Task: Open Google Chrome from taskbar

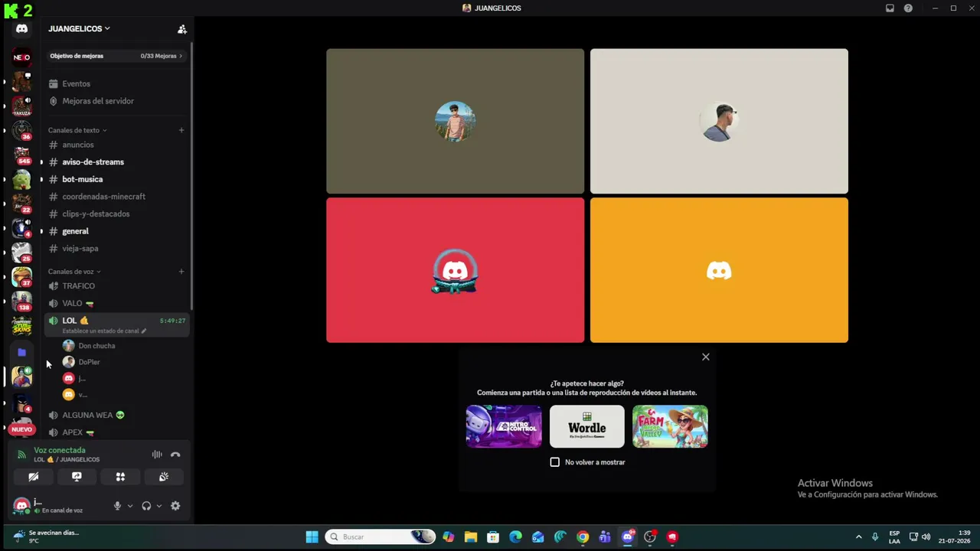Action: pyautogui.click(x=583, y=537)
